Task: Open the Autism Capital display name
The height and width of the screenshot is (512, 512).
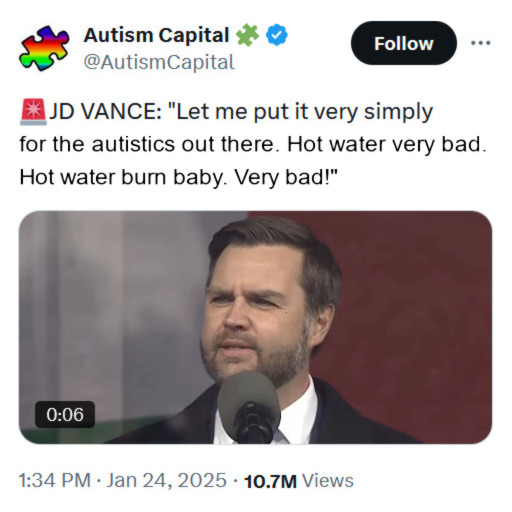Action: point(156,35)
